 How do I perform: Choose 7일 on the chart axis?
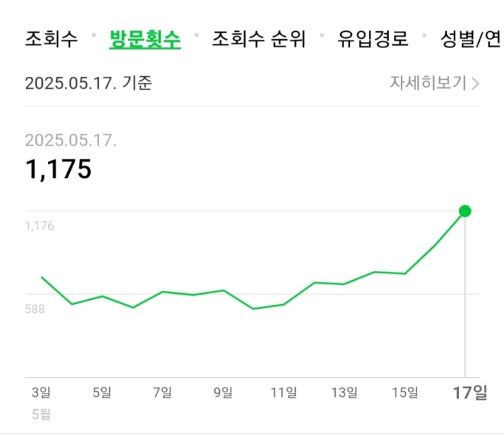pos(163,392)
